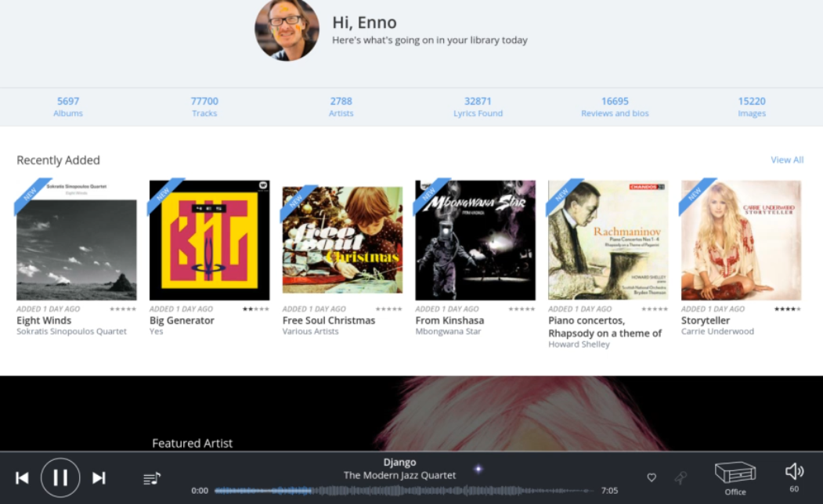Screen dimensions: 823x504
Task: Skip to the next track
Action: point(99,477)
